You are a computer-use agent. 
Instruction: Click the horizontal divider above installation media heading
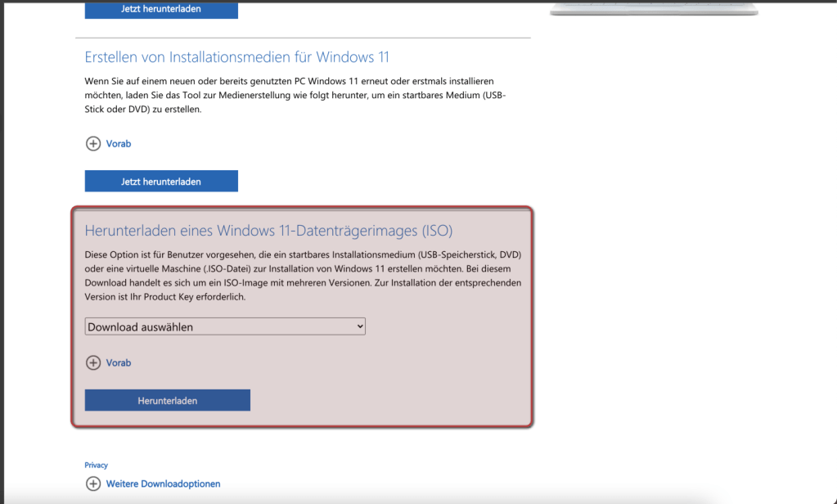tap(303, 38)
